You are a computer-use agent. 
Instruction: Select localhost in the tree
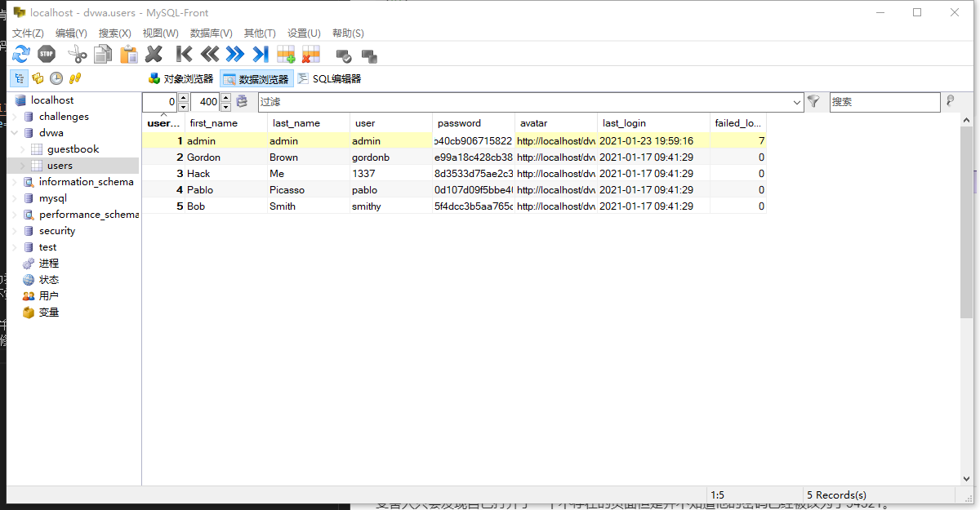coord(52,100)
